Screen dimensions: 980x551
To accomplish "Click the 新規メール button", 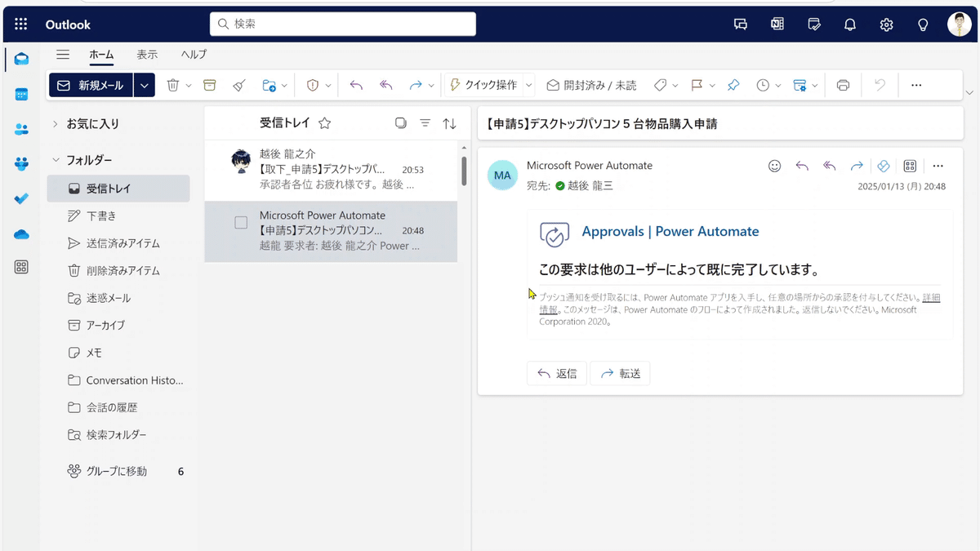I will click(91, 85).
